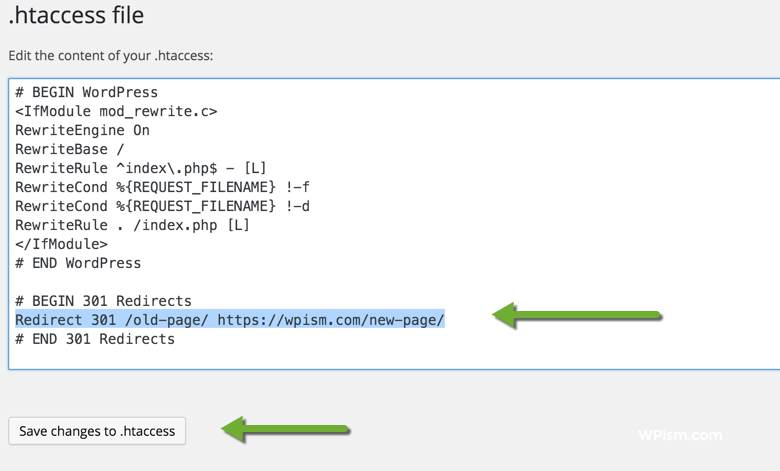This screenshot has height=471, width=780.
Task: Click the WPism.com watermark text
Action: click(x=679, y=435)
